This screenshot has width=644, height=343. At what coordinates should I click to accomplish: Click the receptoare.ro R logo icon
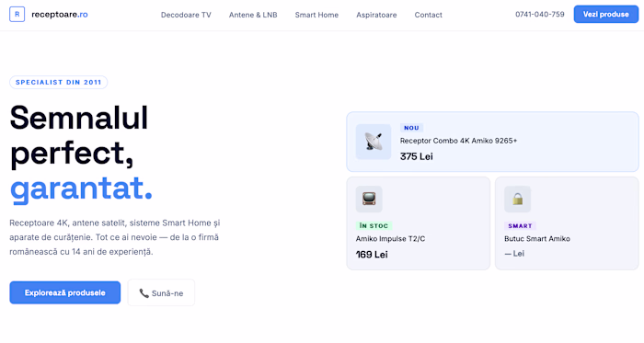click(x=17, y=15)
